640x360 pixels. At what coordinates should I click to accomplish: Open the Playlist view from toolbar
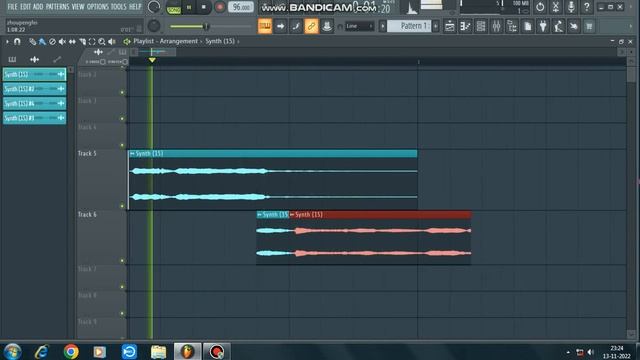(449, 26)
